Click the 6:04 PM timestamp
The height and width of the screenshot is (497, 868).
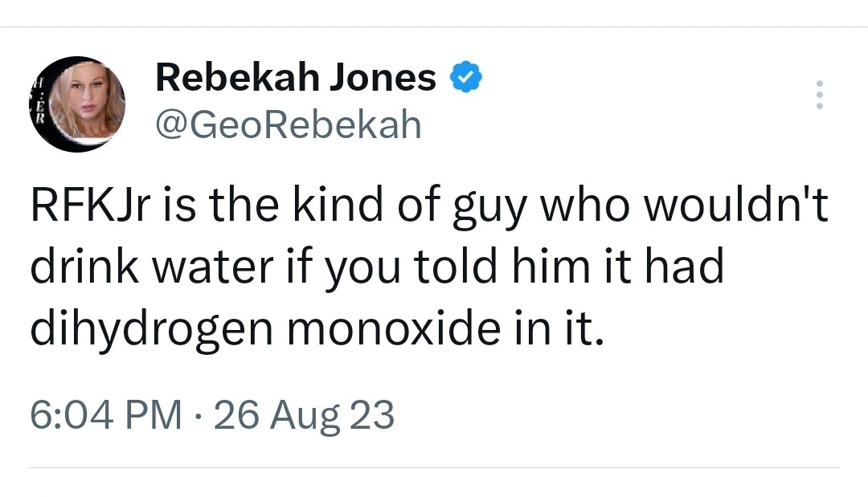click(106, 415)
